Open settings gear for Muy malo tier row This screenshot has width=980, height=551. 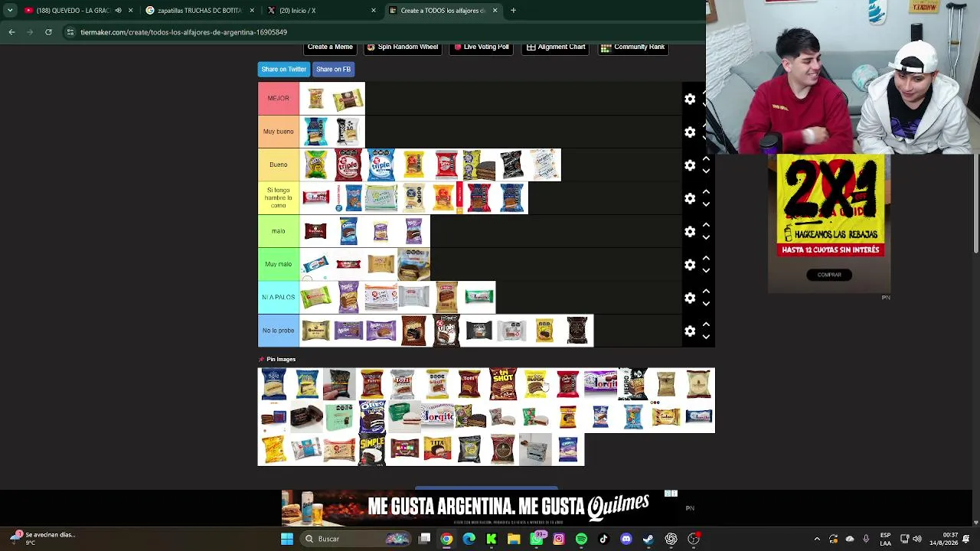690,265
